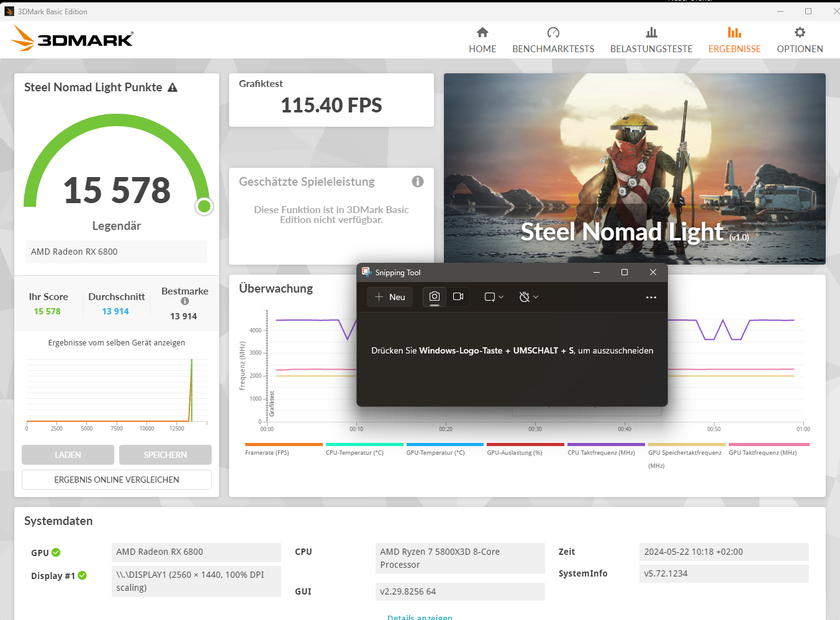Viewport: 840px width, 620px height.
Task: Click ERGEBNIS ONLINE VERGLEICHEN button
Action: [117, 480]
